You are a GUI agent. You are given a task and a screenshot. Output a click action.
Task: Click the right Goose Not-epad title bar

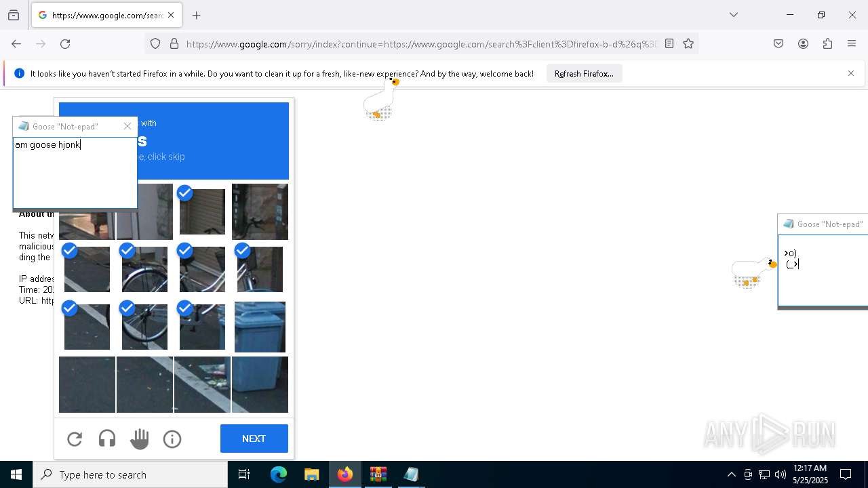(823, 224)
